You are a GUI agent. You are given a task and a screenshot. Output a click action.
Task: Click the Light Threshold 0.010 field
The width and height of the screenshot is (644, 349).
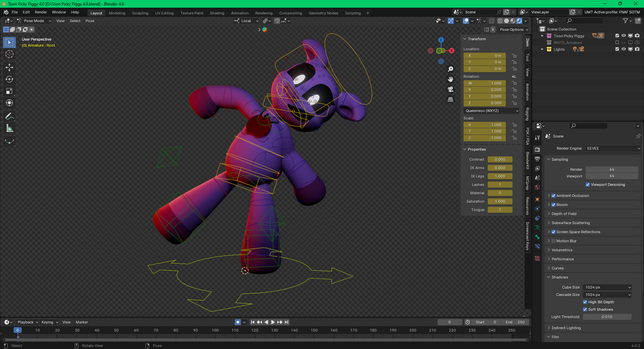pos(607,317)
